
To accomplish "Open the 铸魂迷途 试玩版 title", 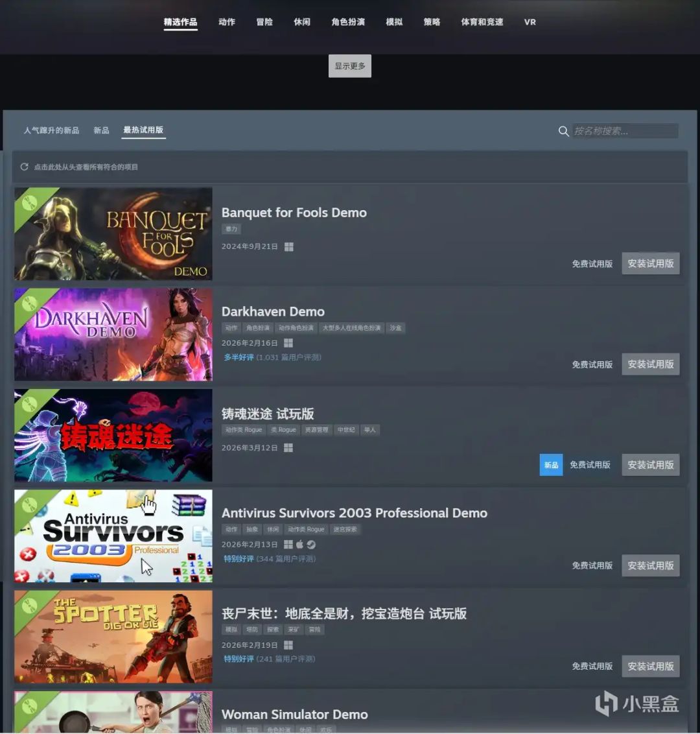I will tap(267, 414).
